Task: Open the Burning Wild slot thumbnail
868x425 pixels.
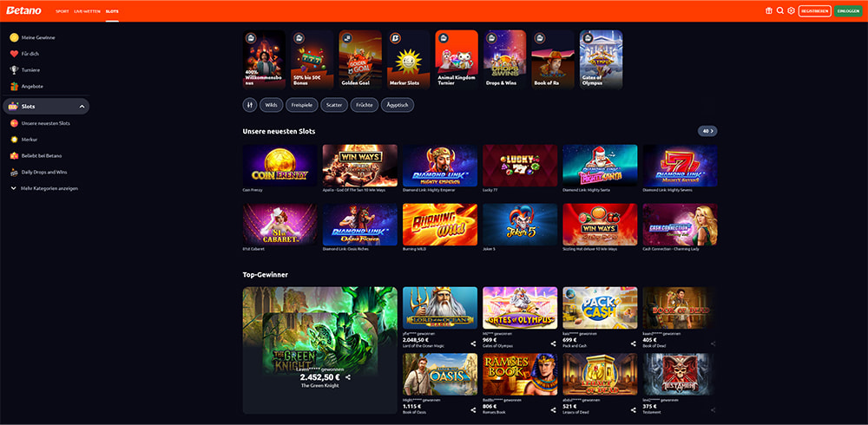Action: 439,224
